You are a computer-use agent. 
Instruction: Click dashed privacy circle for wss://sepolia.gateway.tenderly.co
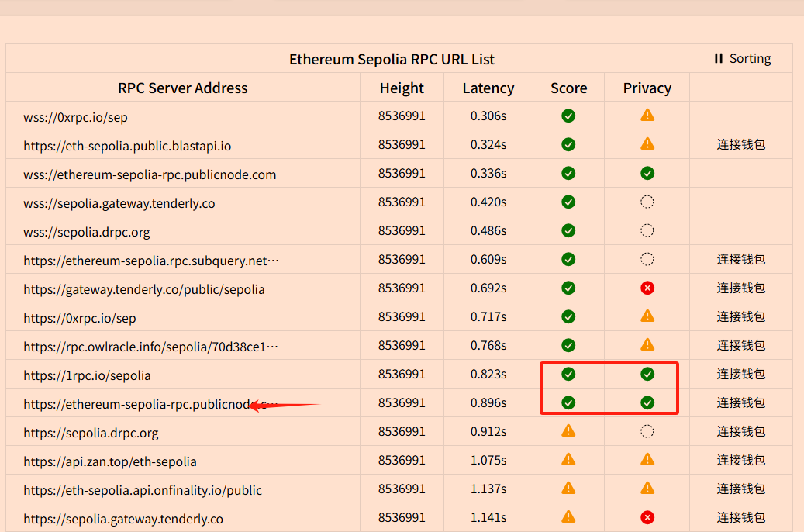(x=647, y=202)
